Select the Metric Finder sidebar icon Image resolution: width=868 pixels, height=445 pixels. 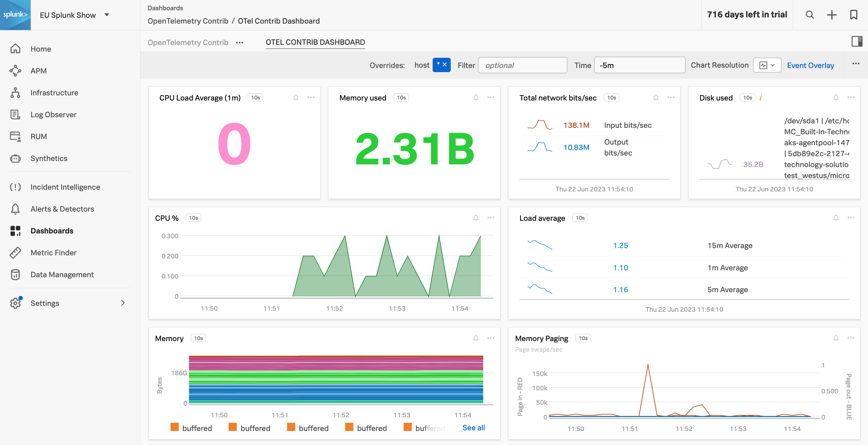pos(15,253)
